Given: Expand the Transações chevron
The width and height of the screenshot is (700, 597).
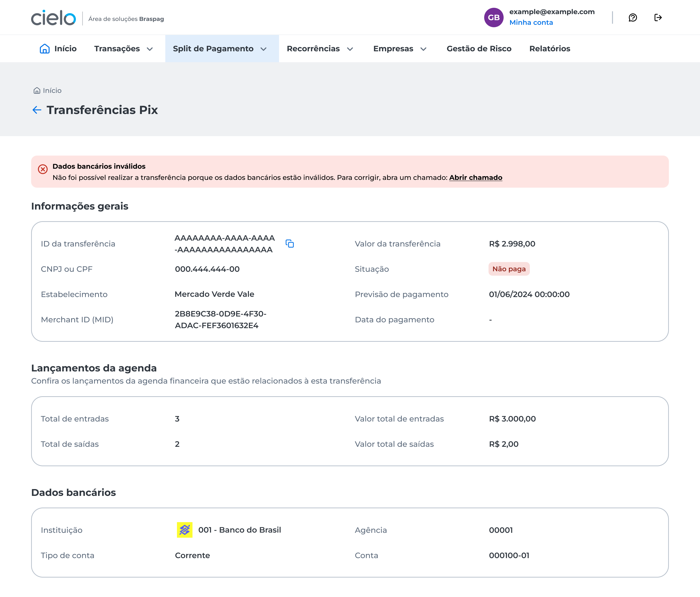Looking at the screenshot, I should [x=150, y=49].
